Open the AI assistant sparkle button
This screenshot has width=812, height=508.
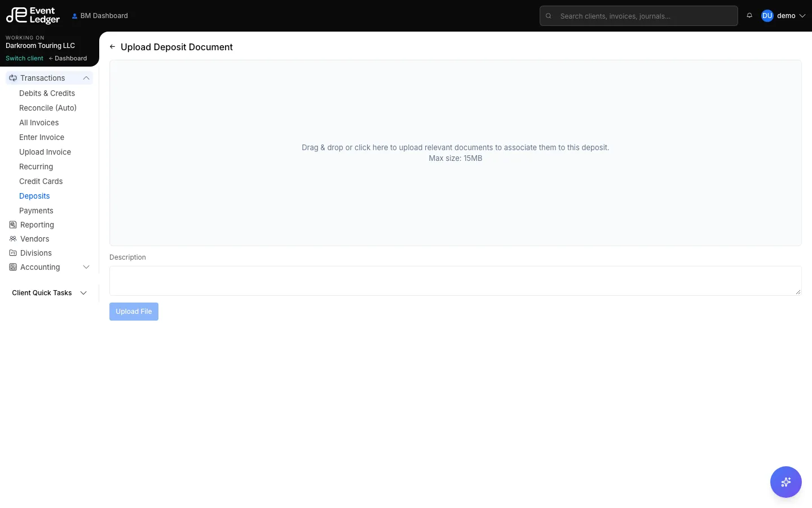coord(786,482)
